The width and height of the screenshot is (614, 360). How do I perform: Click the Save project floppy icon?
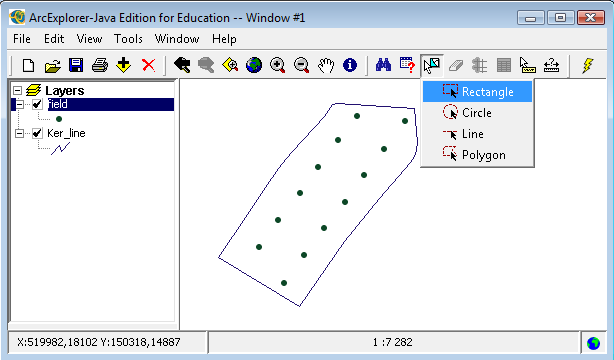pos(76,65)
